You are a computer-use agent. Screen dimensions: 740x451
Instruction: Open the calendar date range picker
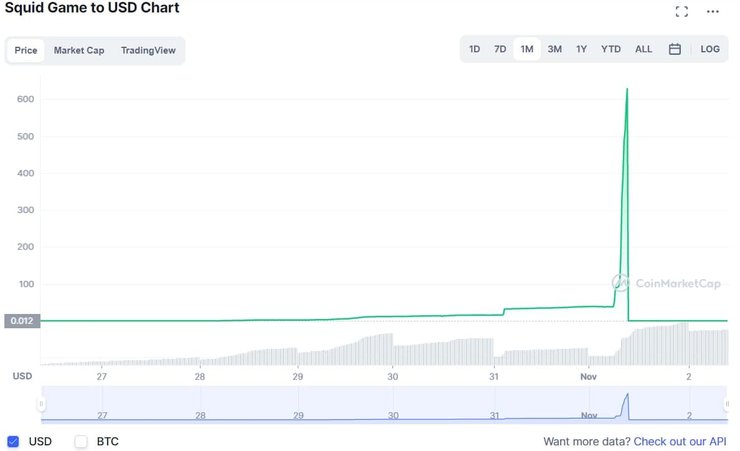675,49
